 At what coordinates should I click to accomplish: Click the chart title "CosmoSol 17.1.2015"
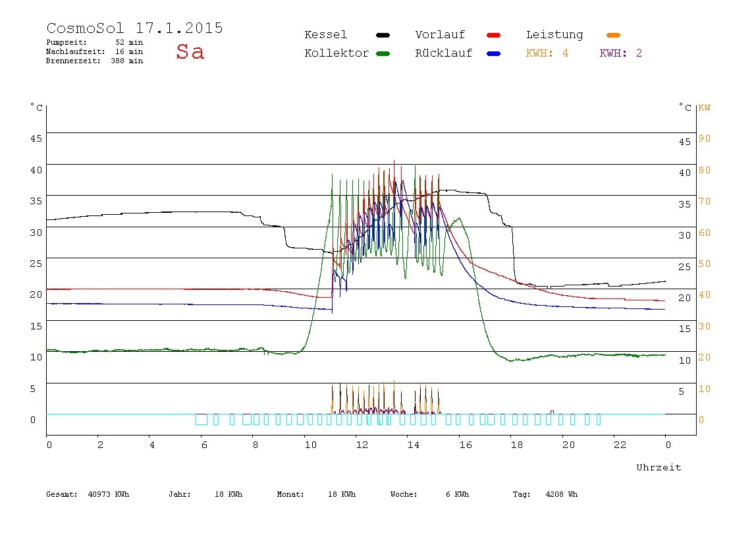(x=134, y=28)
